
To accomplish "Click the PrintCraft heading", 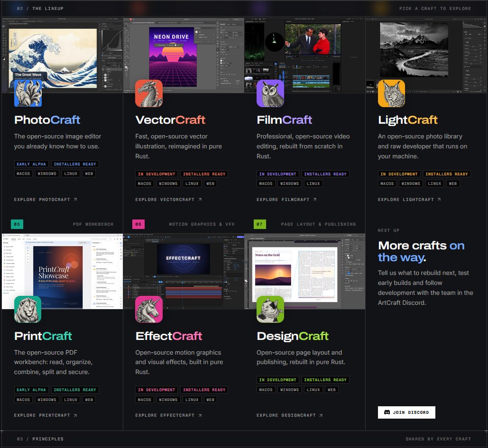I will point(43,336).
